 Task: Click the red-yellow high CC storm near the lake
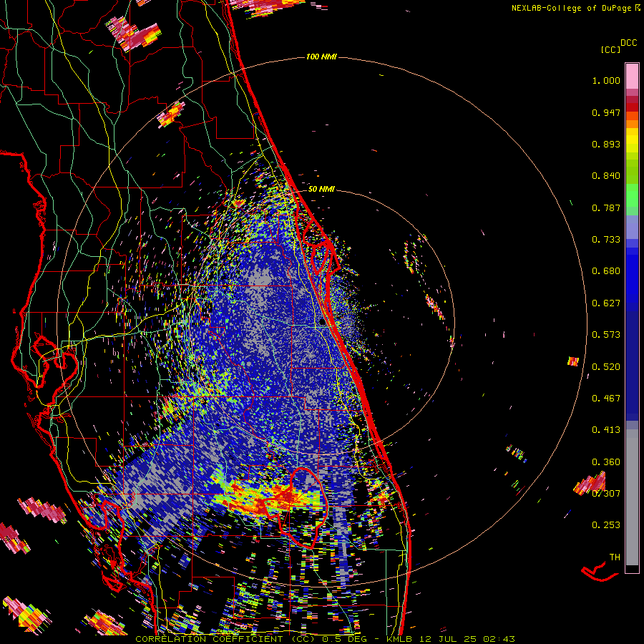pyautogui.click(x=269, y=498)
